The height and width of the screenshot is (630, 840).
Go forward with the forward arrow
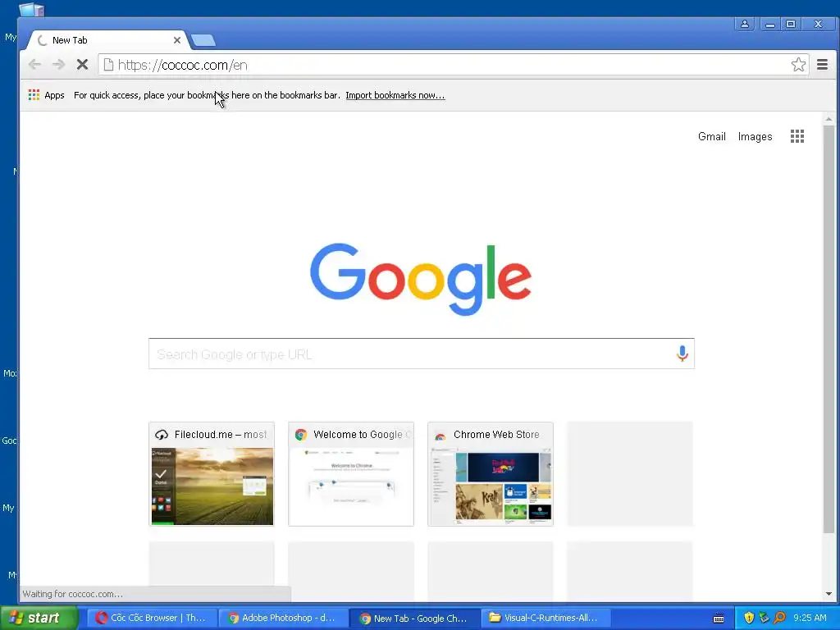[x=58, y=65]
